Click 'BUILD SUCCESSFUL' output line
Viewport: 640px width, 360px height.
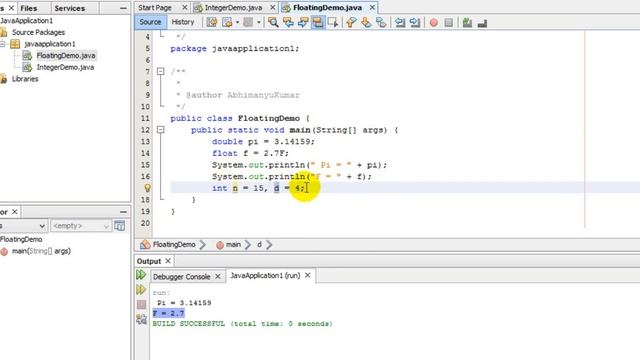tap(242, 324)
